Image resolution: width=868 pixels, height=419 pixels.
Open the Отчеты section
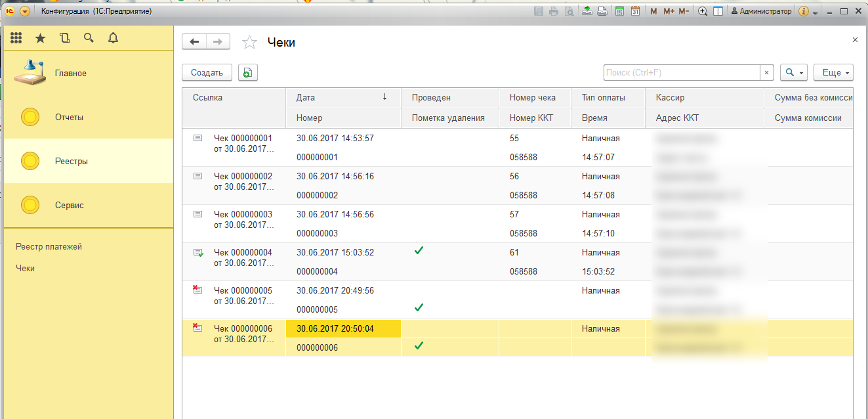click(x=69, y=118)
